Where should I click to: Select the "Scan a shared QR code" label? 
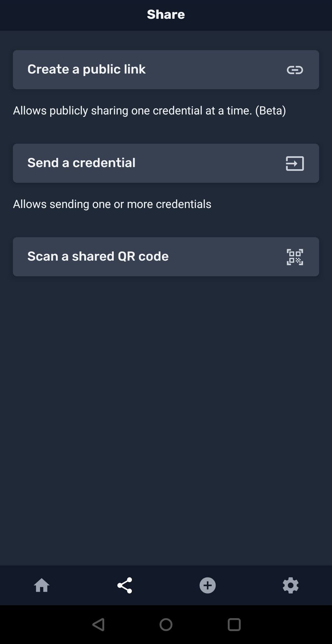click(98, 256)
